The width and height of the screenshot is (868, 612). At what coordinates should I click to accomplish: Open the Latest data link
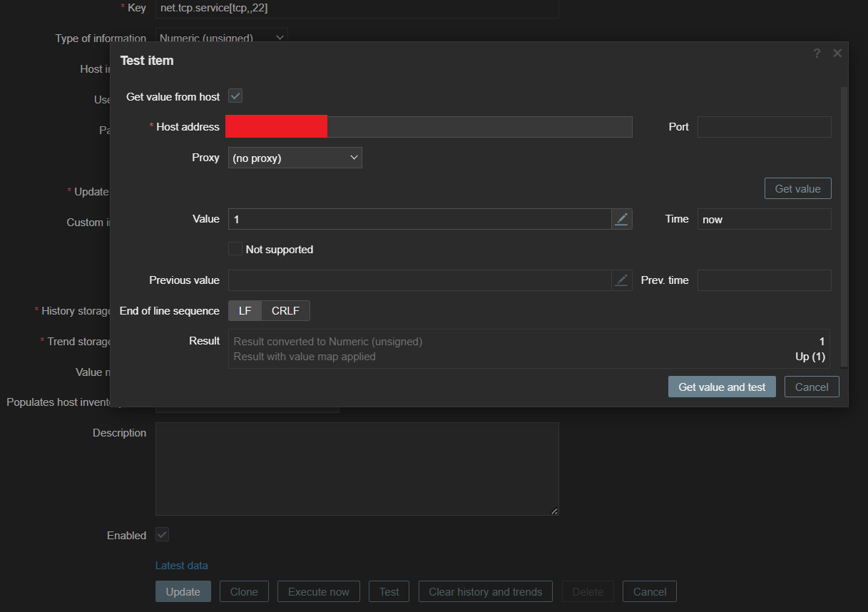point(182,565)
